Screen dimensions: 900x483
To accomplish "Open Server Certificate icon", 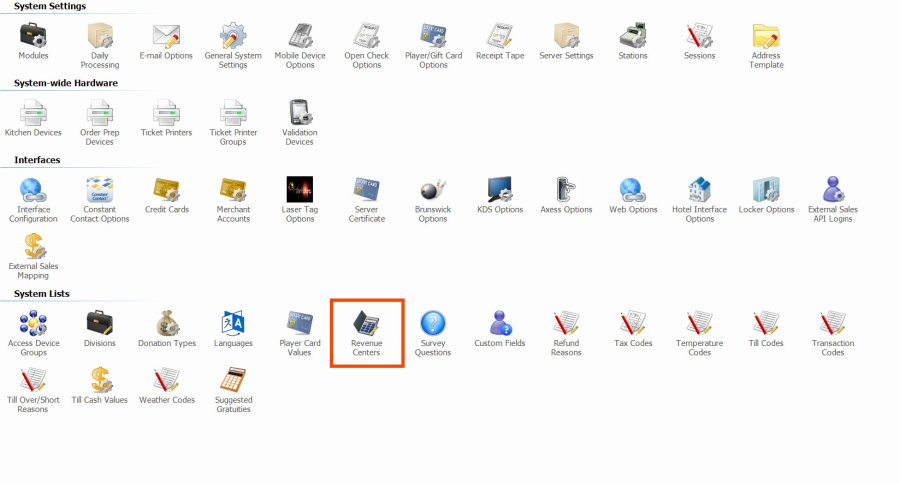I will 366,190.
